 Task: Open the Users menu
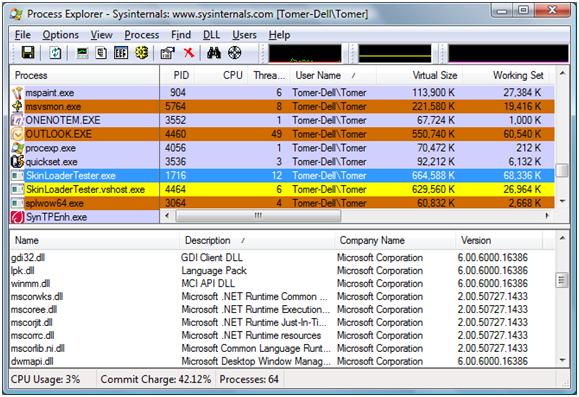pos(244,35)
